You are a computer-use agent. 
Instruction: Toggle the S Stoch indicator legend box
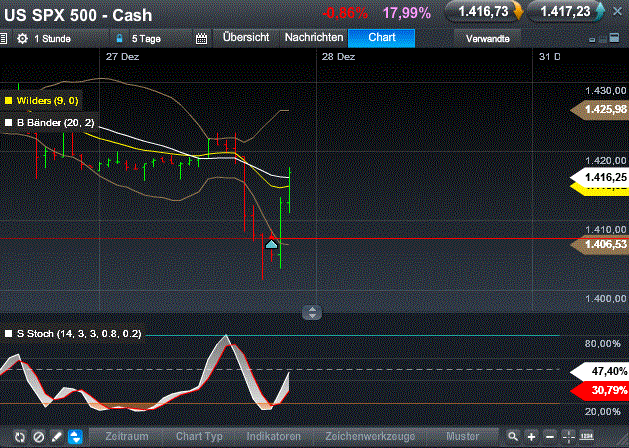[x=8, y=331]
